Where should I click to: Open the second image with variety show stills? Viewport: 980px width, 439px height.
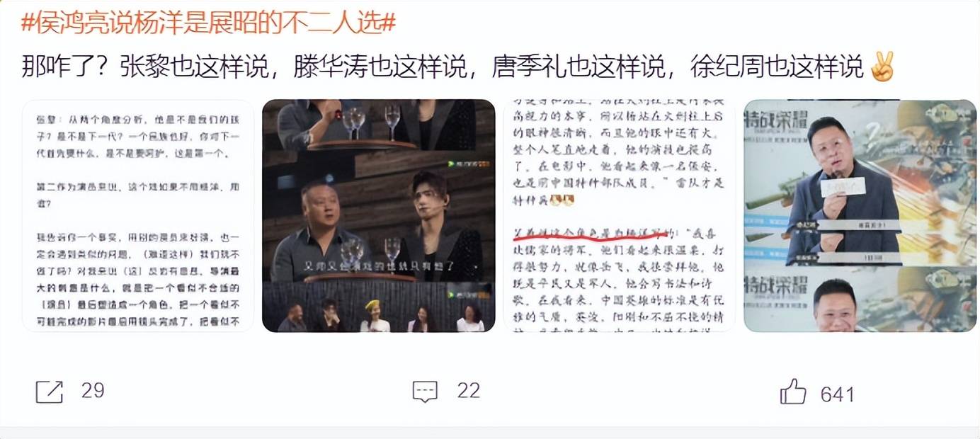[x=379, y=216]
